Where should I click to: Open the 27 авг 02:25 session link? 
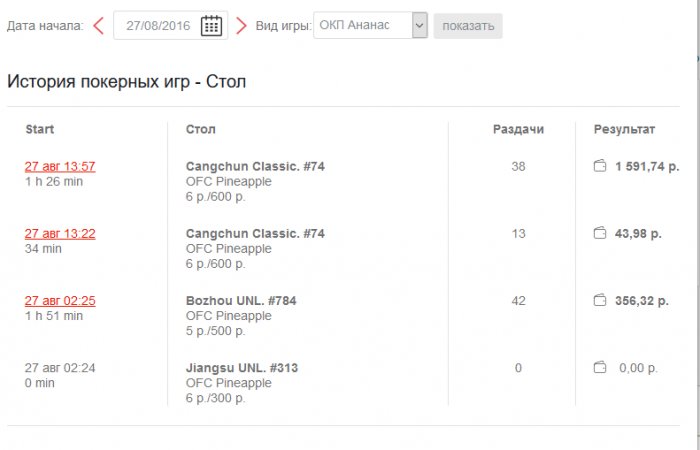point(60,300)
